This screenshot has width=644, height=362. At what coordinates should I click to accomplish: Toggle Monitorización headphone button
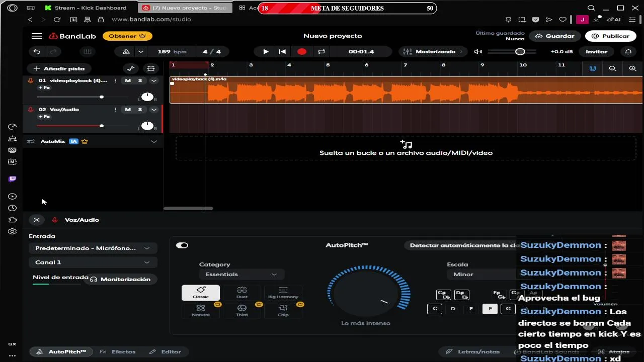121,279
